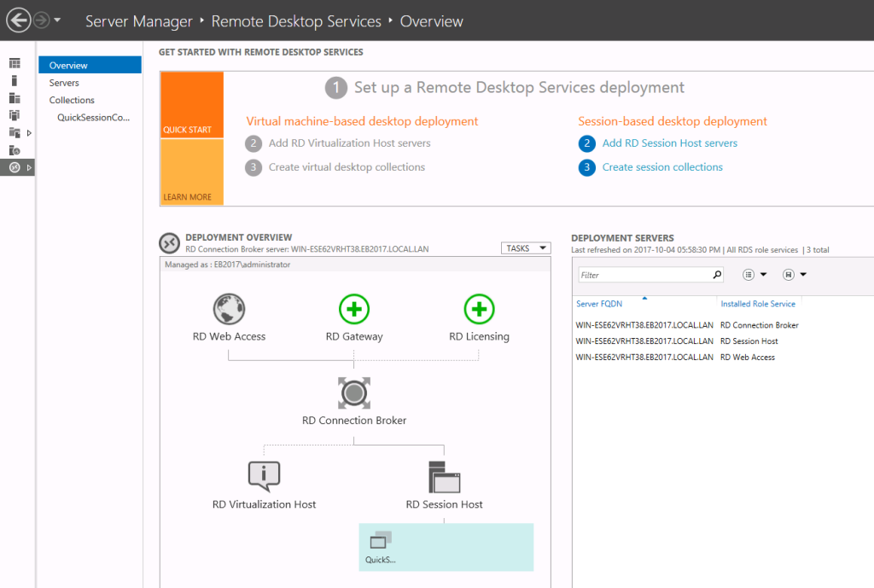Viewport: 874px width, 588px height.
Task: Open the list criteria dropdown beside Filter
Action: coord(754,275)
